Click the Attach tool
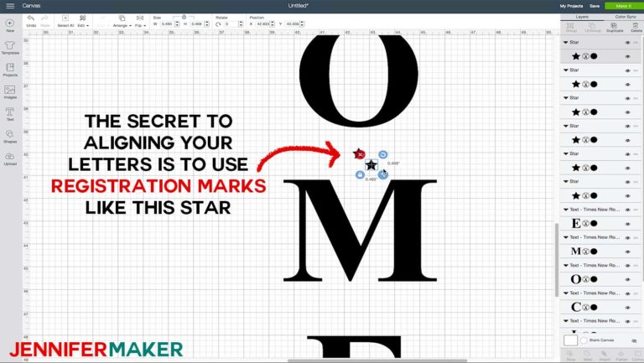 coord(604,354)
